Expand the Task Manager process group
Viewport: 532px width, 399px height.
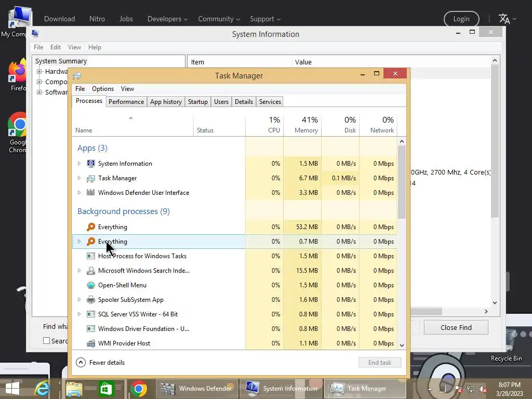click(79, 178)
